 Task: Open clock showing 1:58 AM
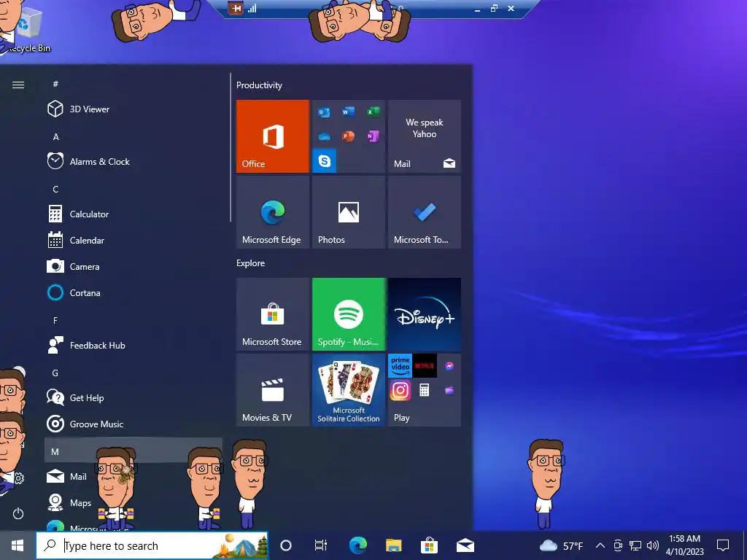pos(684,545)
